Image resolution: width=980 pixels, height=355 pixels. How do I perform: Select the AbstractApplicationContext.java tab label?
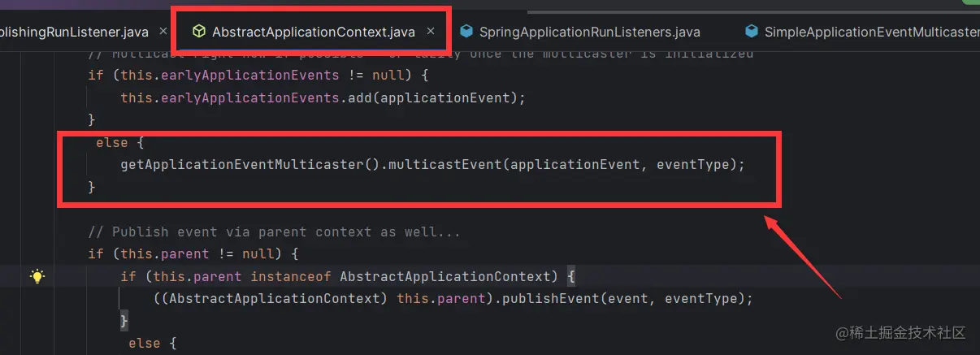click(x=314, y=32)
